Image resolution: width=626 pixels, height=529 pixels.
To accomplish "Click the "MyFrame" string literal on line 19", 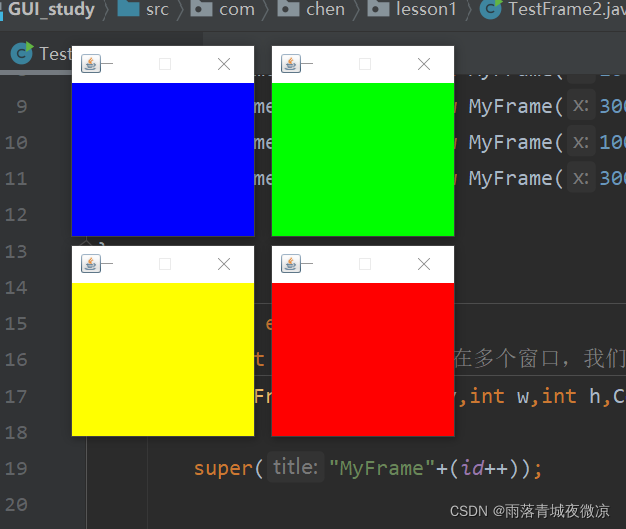I will click(382, 468).
